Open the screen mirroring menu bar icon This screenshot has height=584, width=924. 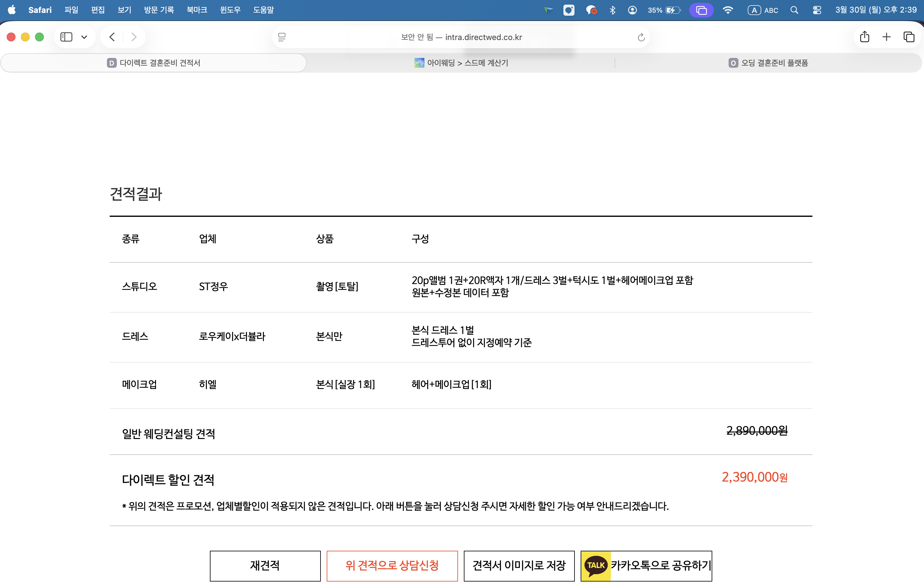(701, 10)
